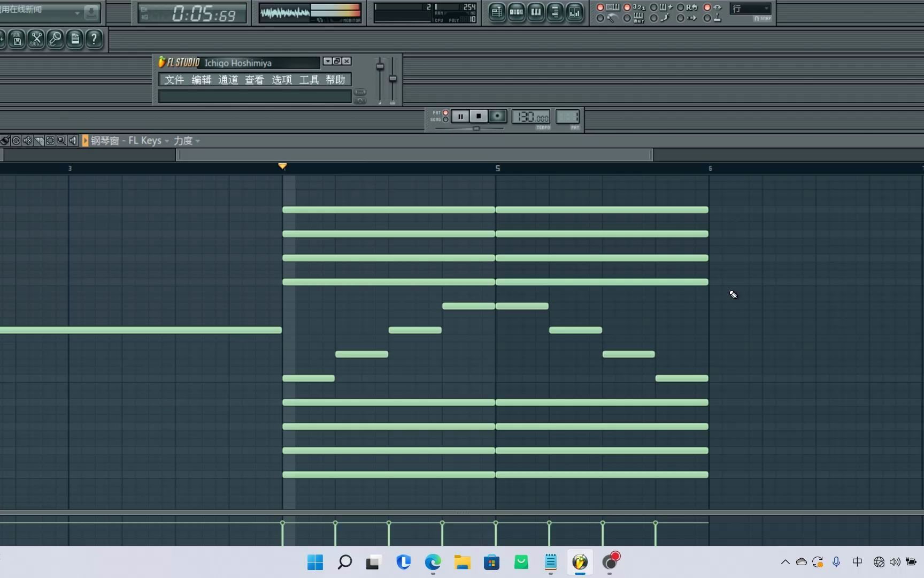This screenshot has width=924, height=578.
Task: Open the 工具 menu in FL Studio
Action: pyautogui.click(x=309, y=79)
